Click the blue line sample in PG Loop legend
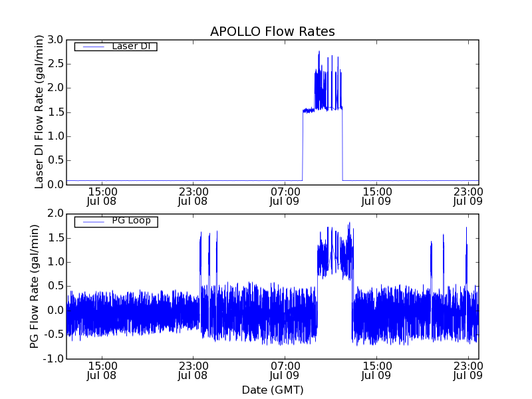This screenshot has width=532, height=399. (x=92, y=221)
